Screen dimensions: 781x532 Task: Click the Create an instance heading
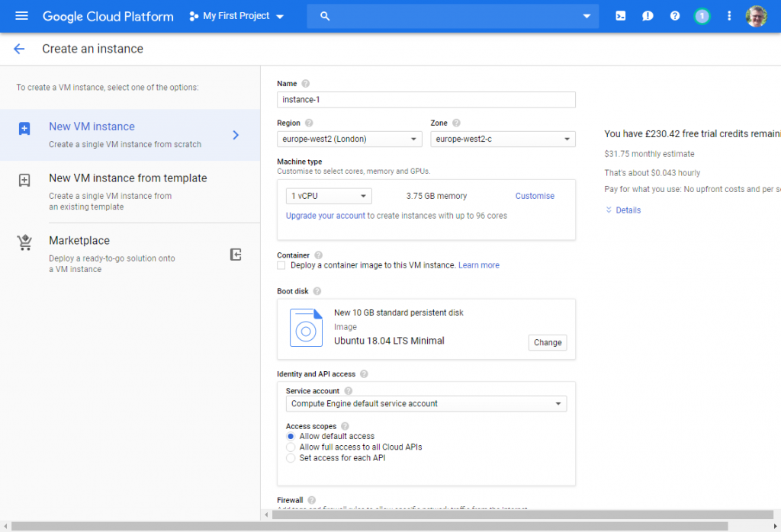click(x=92, y=49)
